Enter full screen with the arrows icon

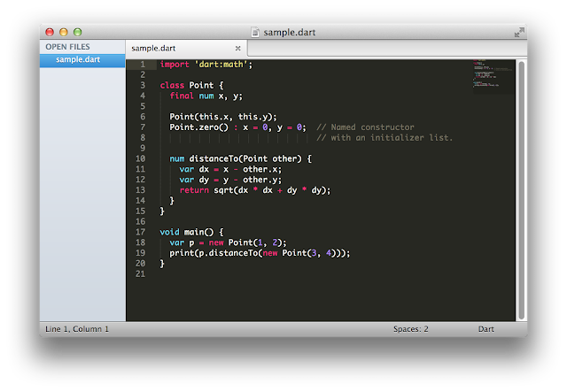[x=519, y=33]
